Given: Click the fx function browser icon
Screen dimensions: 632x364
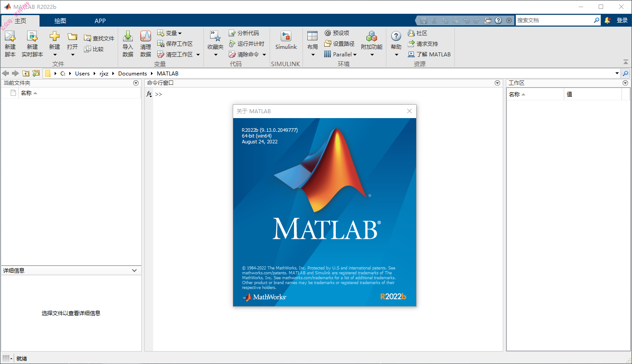Looking at the screenshot, I should pos(149,94).
